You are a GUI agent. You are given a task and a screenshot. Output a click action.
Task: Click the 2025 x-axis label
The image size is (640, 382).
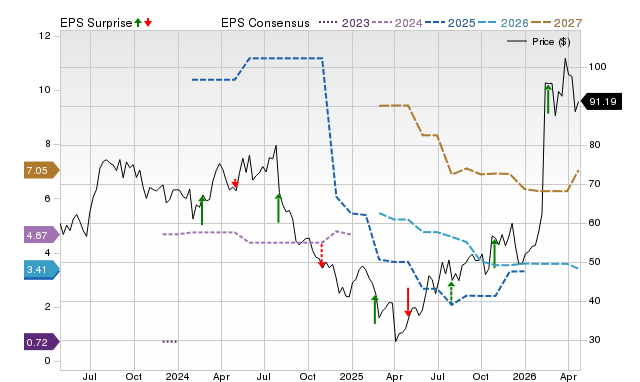tap(351, 376)
